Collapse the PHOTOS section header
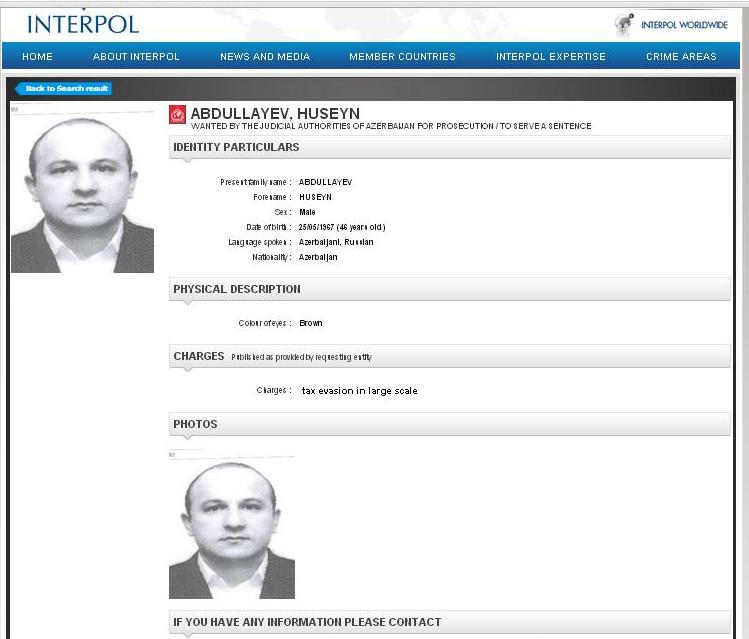 [x=449, y=424]
